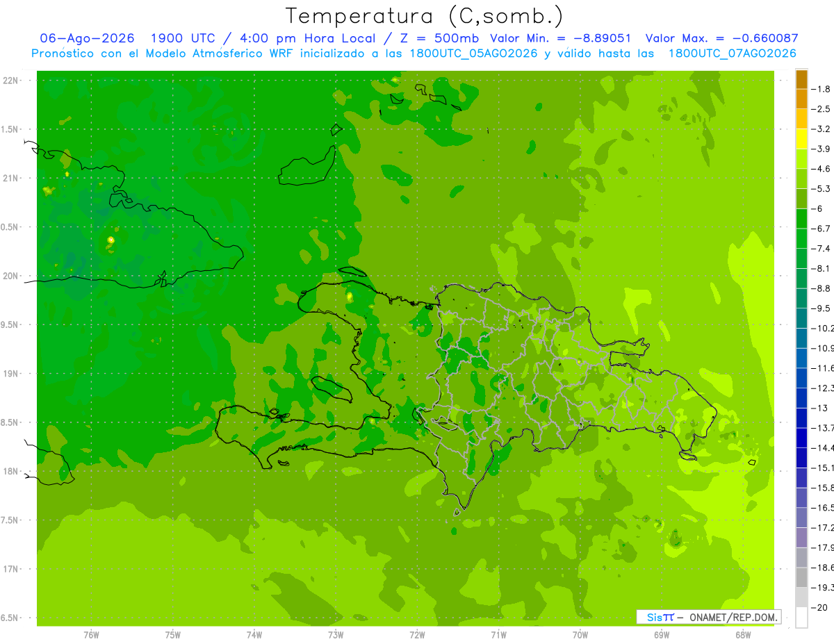834x644 pixels.
Task: Click the '20N' latitude label
Action: click(x=10, y=276)
